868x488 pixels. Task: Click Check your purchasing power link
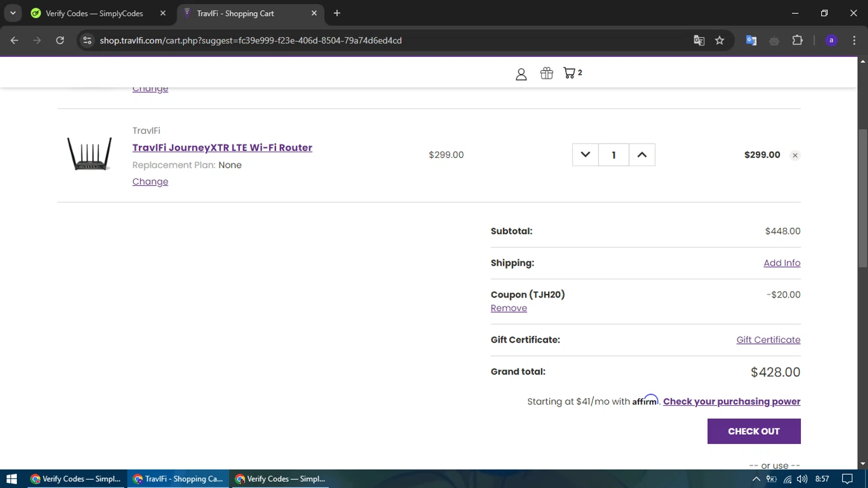[x=732, y=401]
